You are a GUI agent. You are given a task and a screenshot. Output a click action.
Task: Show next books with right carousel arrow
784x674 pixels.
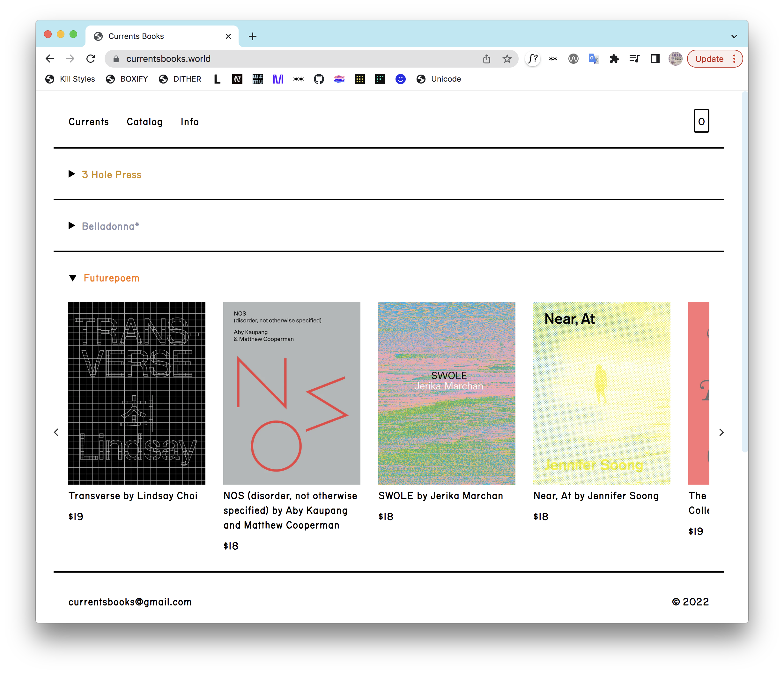[x=721, y=432]
